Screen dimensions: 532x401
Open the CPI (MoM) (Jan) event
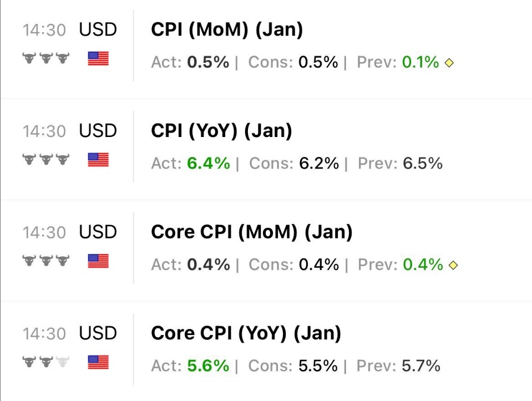[x=227, y=30]
